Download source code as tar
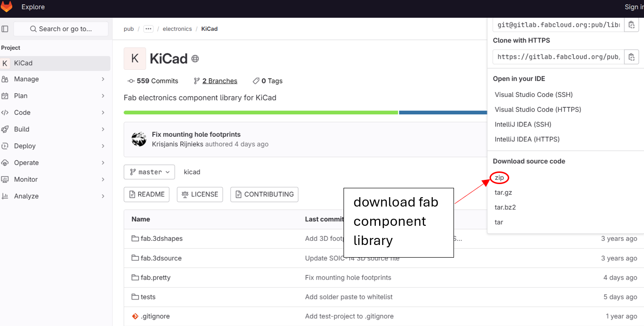 (x=499, y=222)
